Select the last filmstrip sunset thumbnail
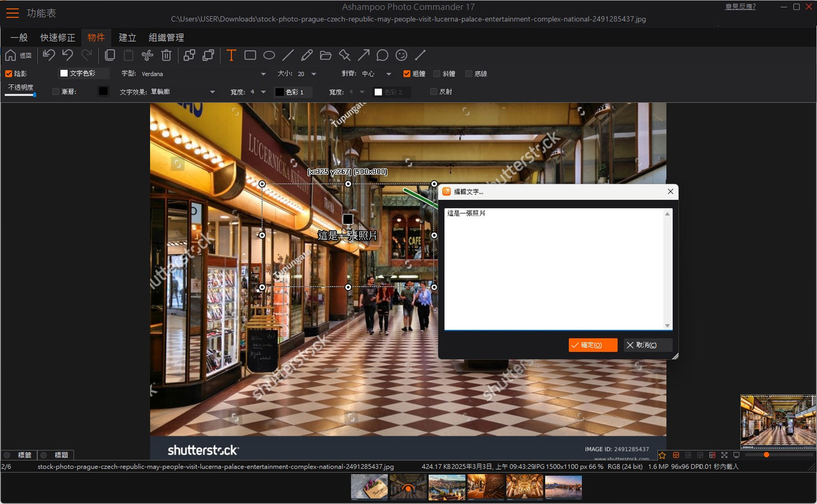 click(x=564, y=487)
